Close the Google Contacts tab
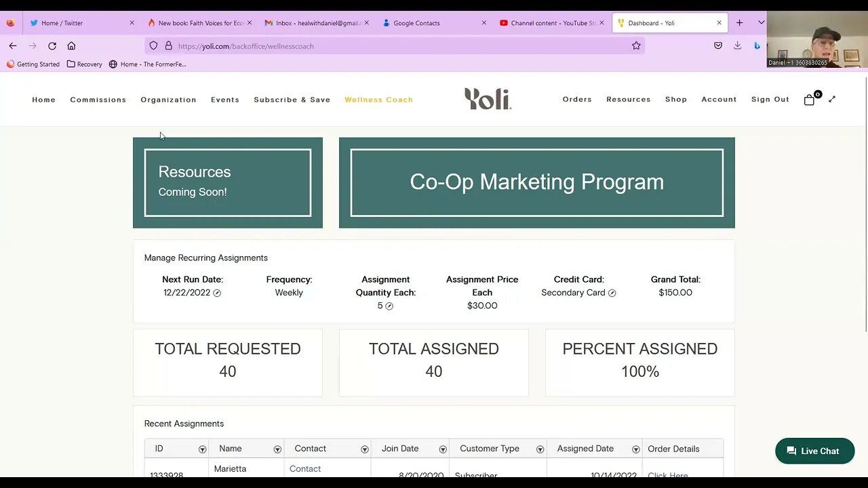This screenshot has height=488, width=868. [484, 22]
